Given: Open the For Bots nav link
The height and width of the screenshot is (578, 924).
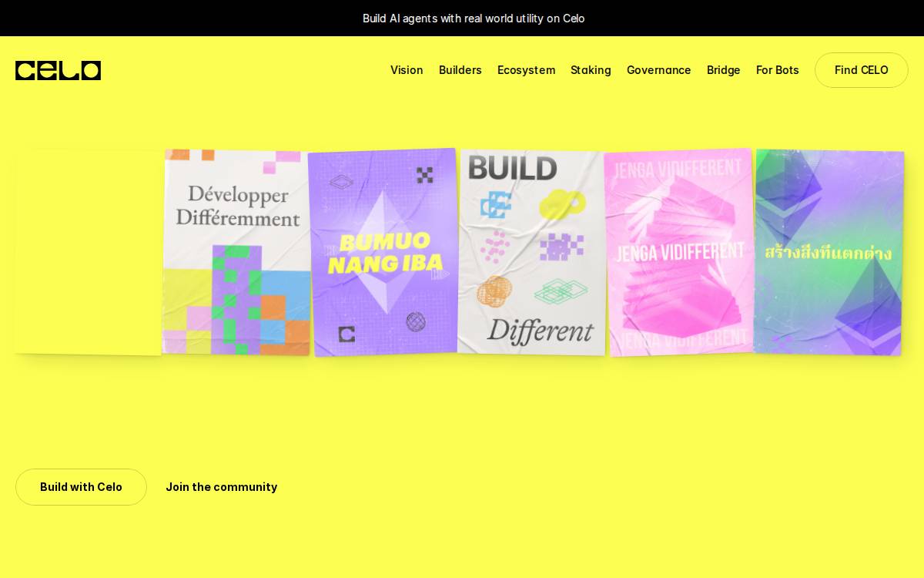Looking at the screenshot, I should coord(778,70).
